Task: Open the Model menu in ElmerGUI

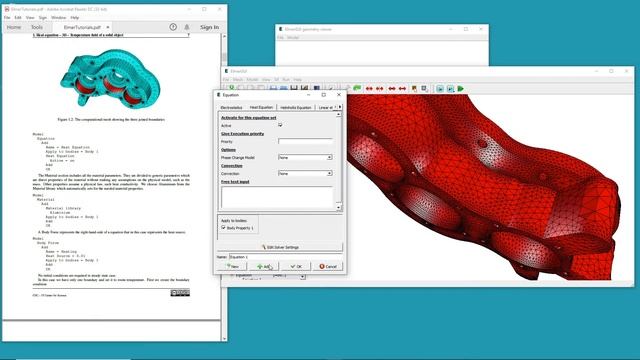Action: (x=252, y=79)
